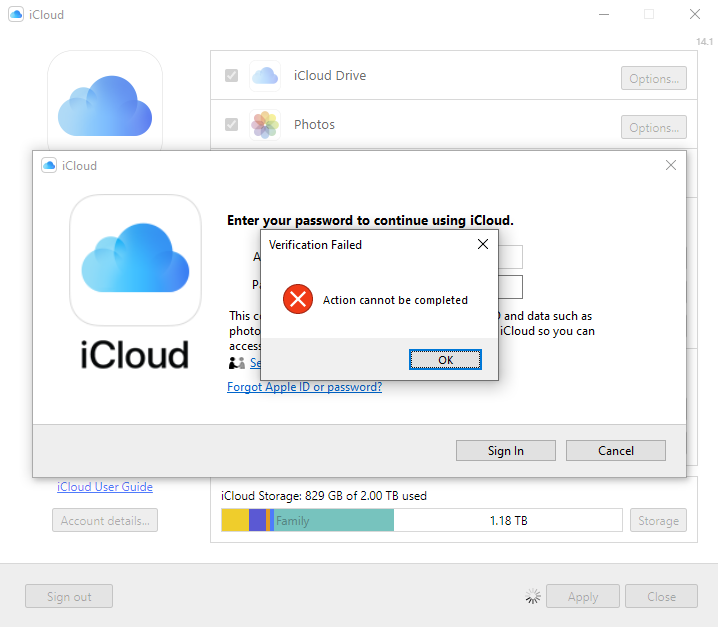Close the main iCloud window
Image resolution: width=718 pixels, height=627 pixels.
coord(695,14)
